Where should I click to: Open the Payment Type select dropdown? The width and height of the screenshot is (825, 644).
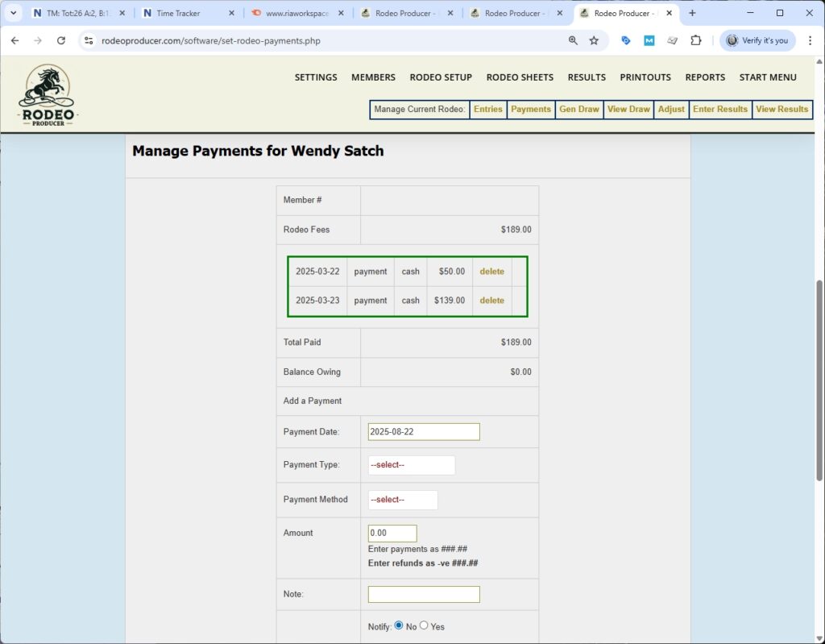(x=411, y=464)
